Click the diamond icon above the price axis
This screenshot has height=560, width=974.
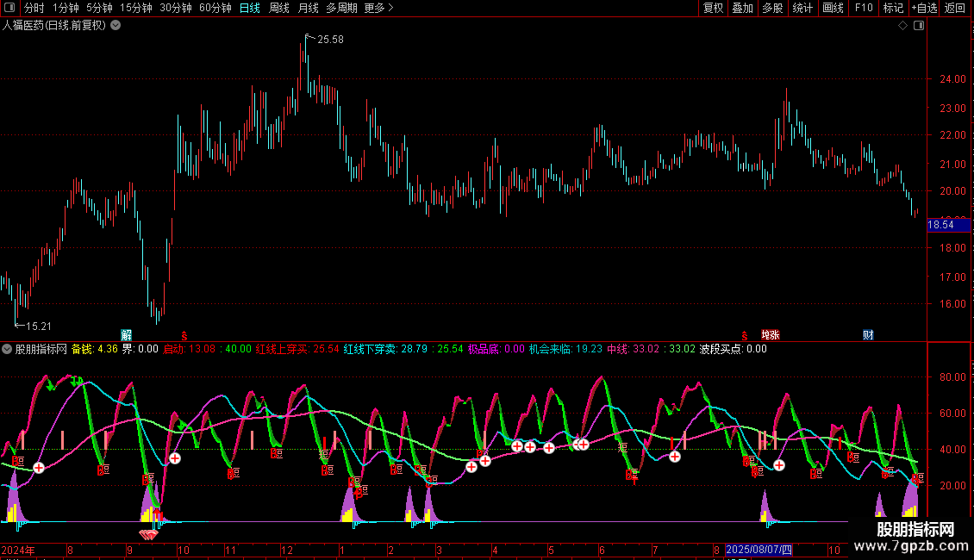point(902,26)
